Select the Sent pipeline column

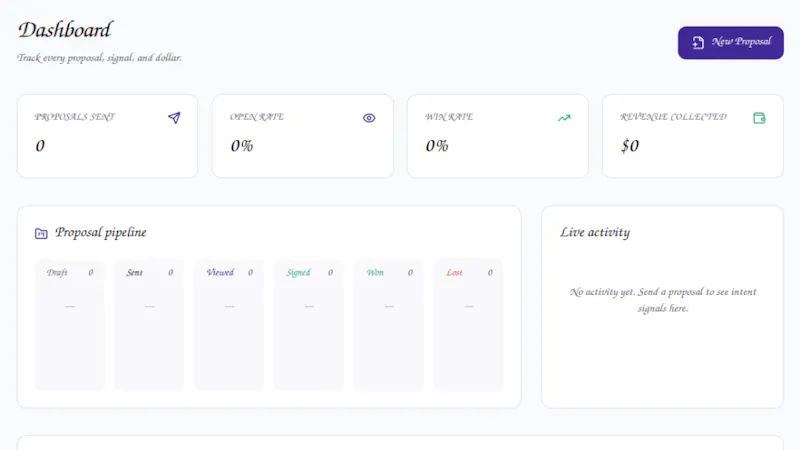click(x=149, y=325)
